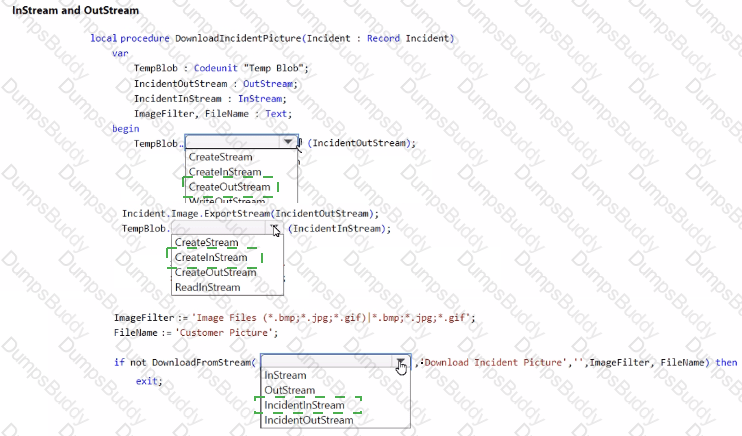Choose CreateInStream in the first TempBlob list
The height and width of the screenshot is (436, 742).
(224, 172)
